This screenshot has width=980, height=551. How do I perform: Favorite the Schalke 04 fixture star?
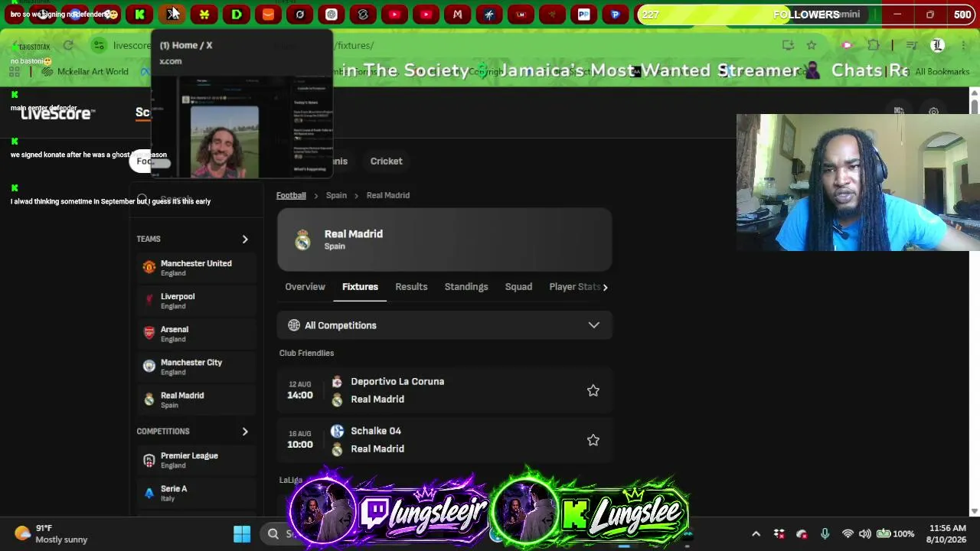(593, 440)
